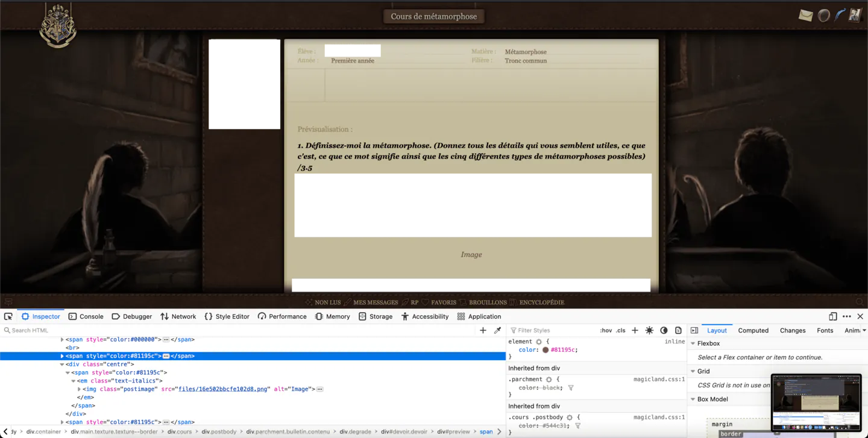Toggle :hov pseudo-class panel
868x438 pixels.
(x=606, y=330)
